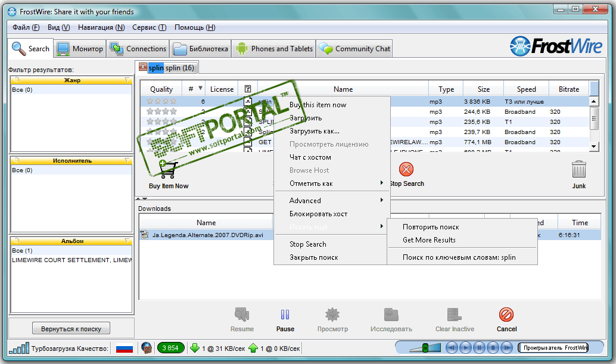Choose Блокировать хост in context menu

[332, 214]
